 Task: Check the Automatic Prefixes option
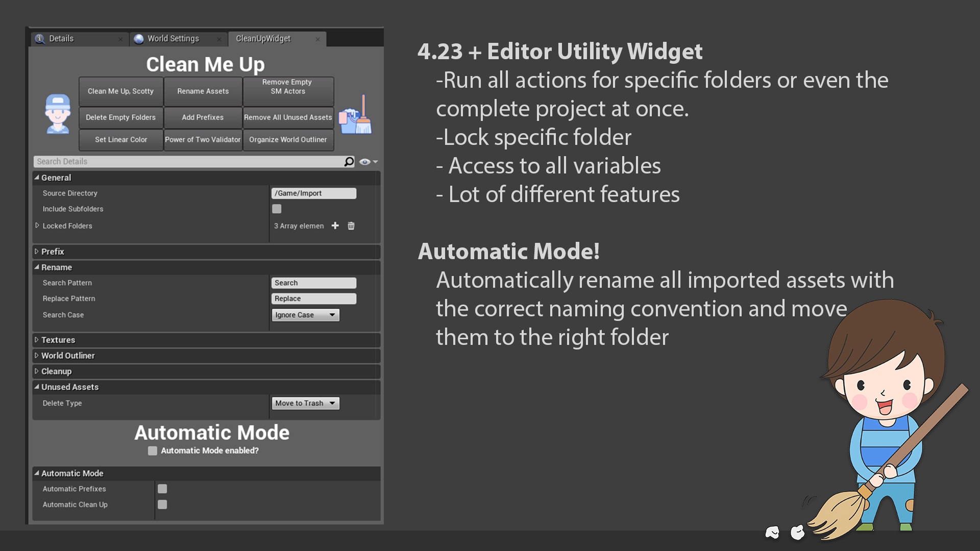pyautogui.click(x=162, y=489)
